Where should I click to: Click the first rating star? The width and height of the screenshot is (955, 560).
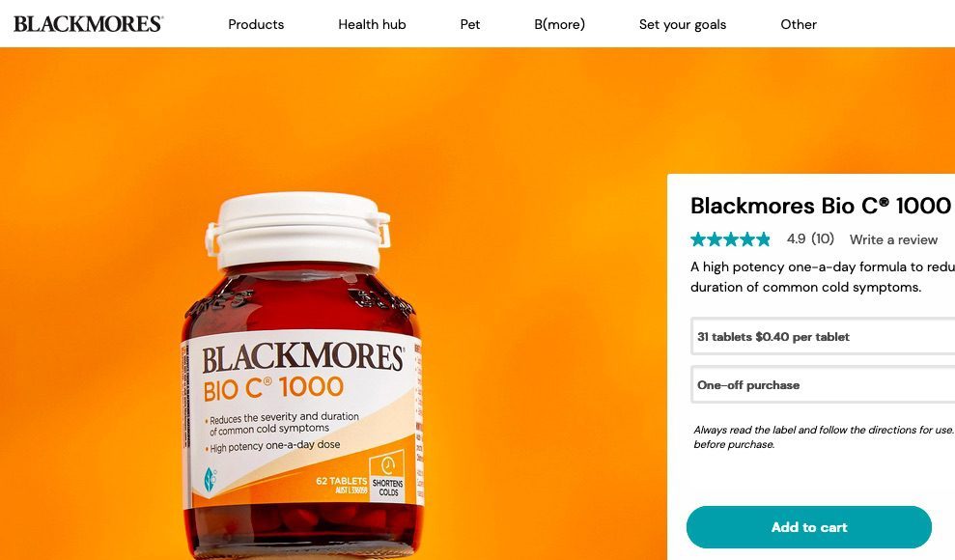698,239
